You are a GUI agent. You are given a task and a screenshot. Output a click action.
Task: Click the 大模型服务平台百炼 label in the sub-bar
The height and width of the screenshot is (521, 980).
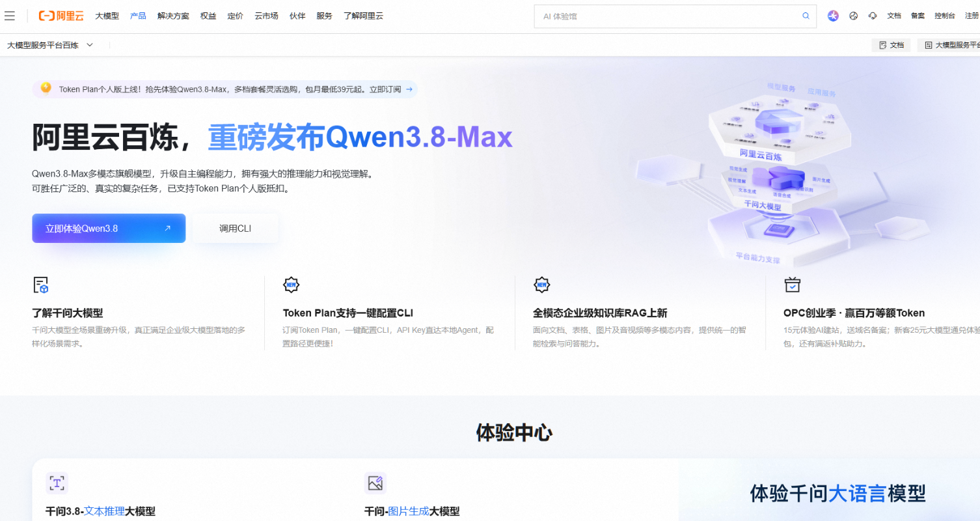point(43,45)
